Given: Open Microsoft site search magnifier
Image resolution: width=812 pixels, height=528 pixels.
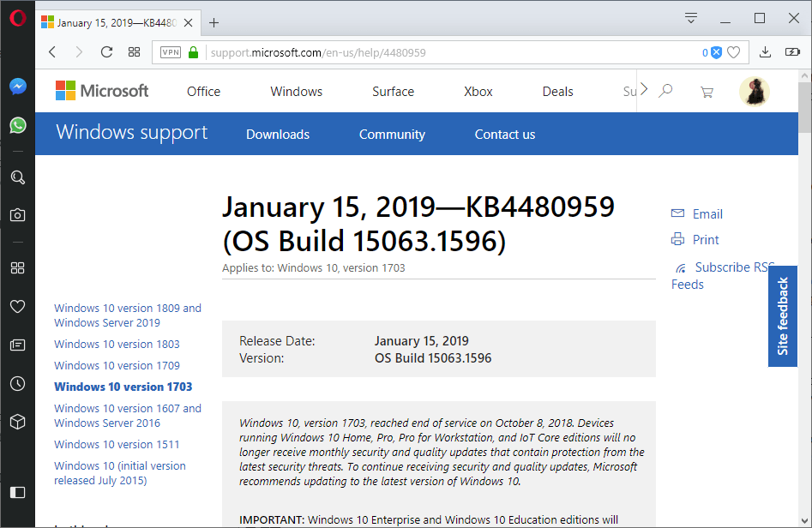Looking at the screenshot, I should pos(665,91).
